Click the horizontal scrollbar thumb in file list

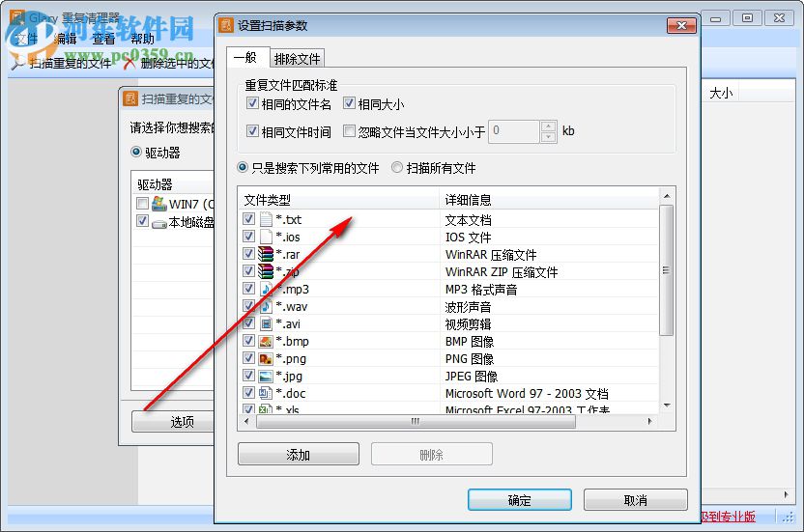[416, 421]
